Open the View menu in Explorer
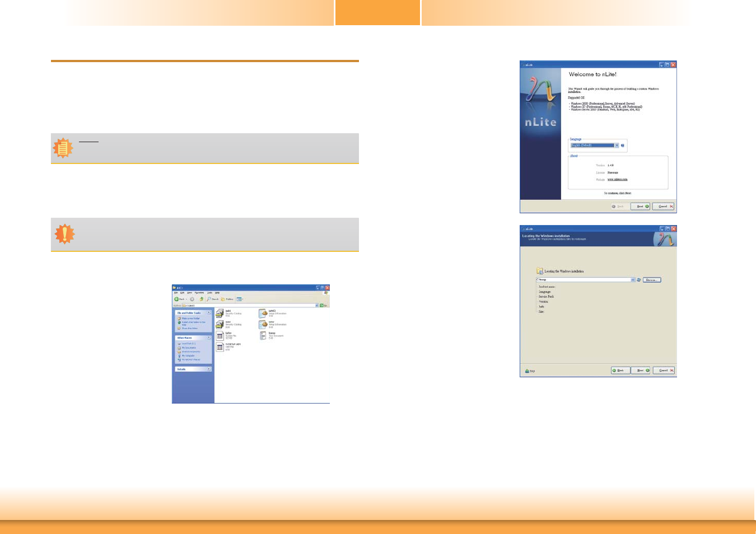The image size is (756, 534). click(x=189, y=293)
